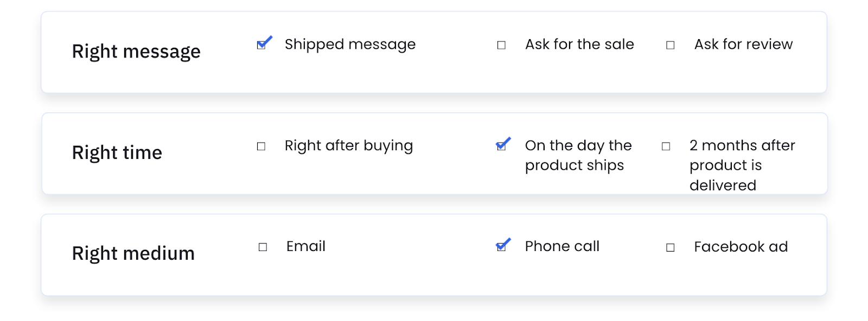Click the Right after buying label text
The image size is (868, 321).
[x=349, y=146]
